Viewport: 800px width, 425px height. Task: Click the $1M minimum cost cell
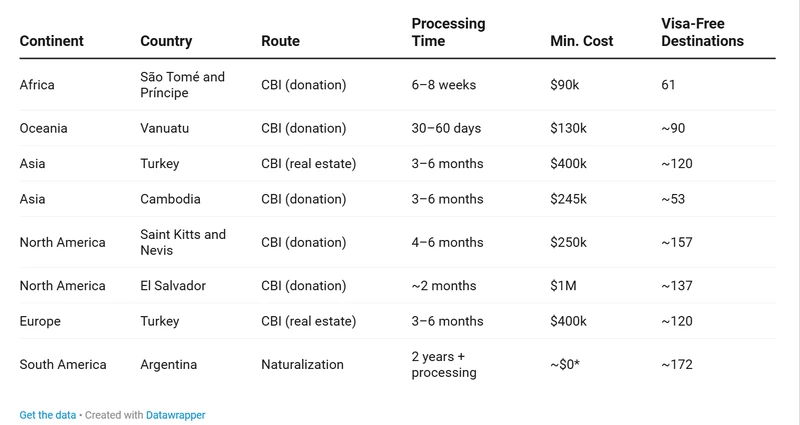coord(562,286)
